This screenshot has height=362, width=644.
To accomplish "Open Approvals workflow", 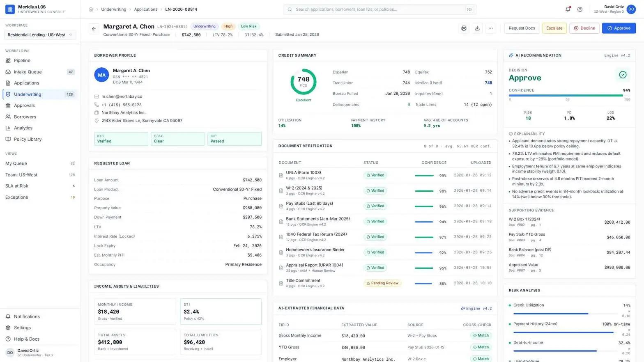I will pos(40,105).
